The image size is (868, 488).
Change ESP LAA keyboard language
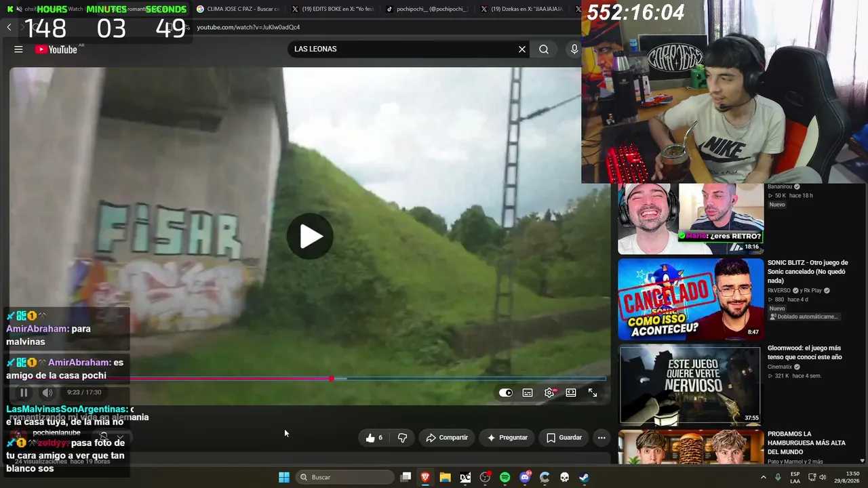coord(795,477)
